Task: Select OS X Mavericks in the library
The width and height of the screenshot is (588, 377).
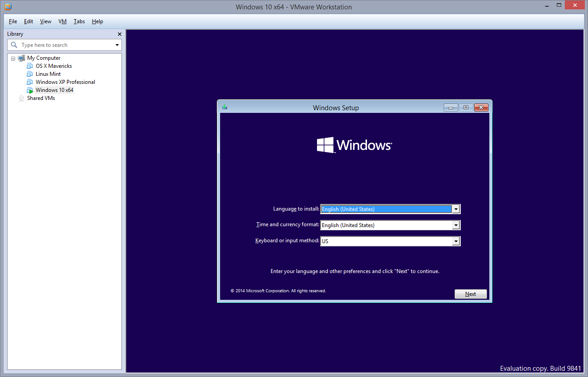Action: [54, 66]
